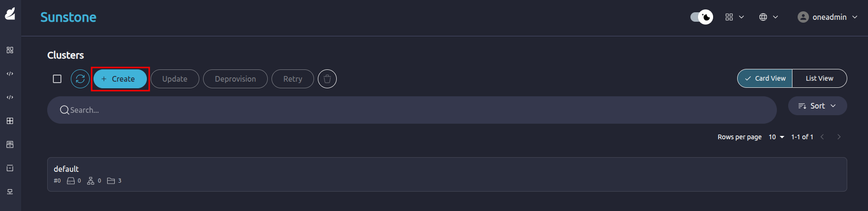Click the bottom sidebar host icon
The image size is (868, 211).
[10, 192]
